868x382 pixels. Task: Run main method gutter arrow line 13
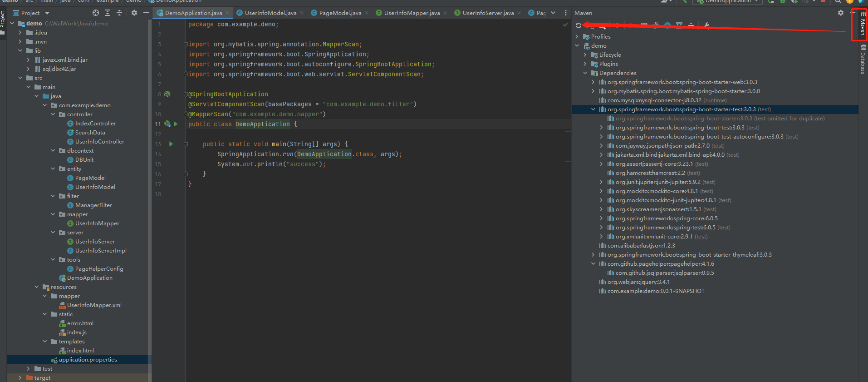pyautogui.click(x=171, y=144)
